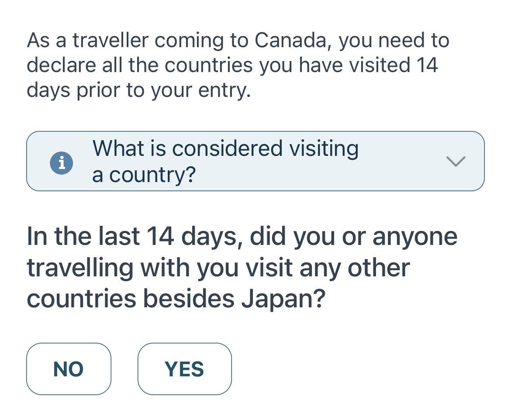The width and height of the screenshot is (511, 420).
Task: Click the blue circular info icon
Action: click(x=61, y=162)
